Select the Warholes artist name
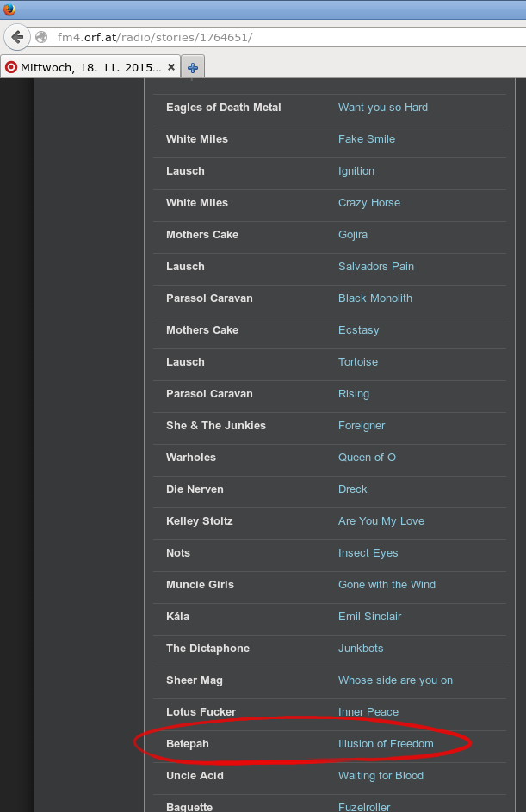The image size is (526, 812). [x=191, y=458]
